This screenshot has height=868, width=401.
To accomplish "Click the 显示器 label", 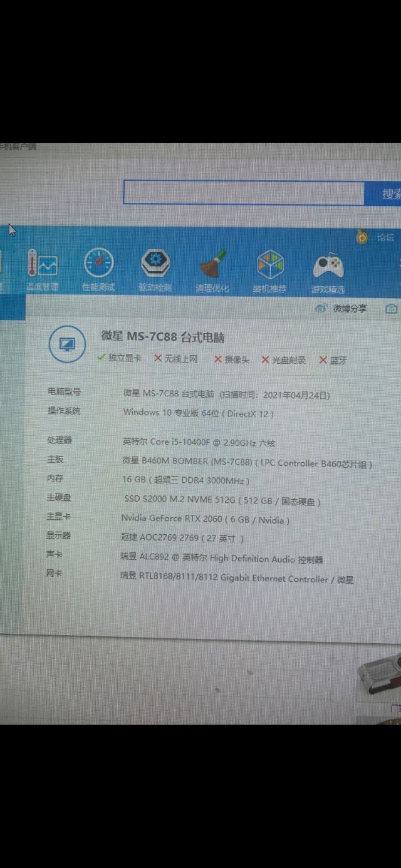I will [59, 535].
